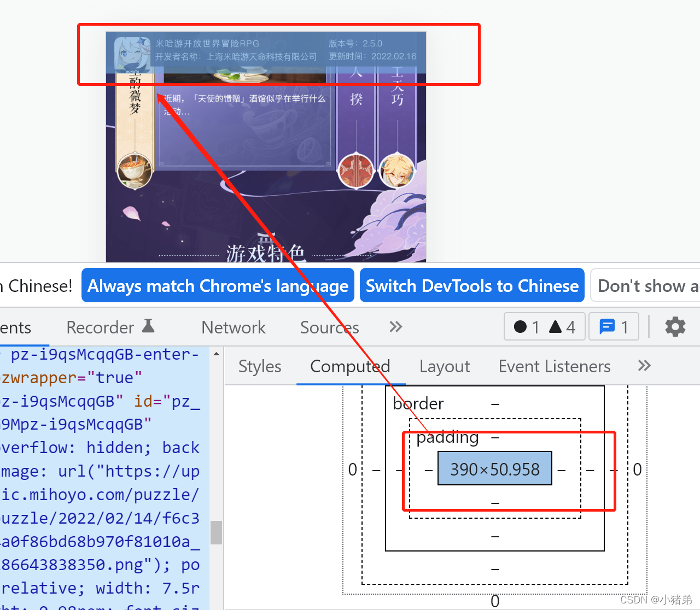The image size is (700, 610).
Task: Open DevTools settings gear
Action: [x=675, y=327]
